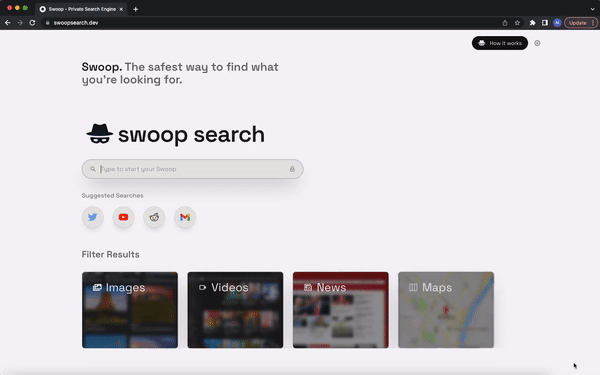Click the share icon in the address bar
Viewport: 600px width, 375px height.
coord(505,23)
